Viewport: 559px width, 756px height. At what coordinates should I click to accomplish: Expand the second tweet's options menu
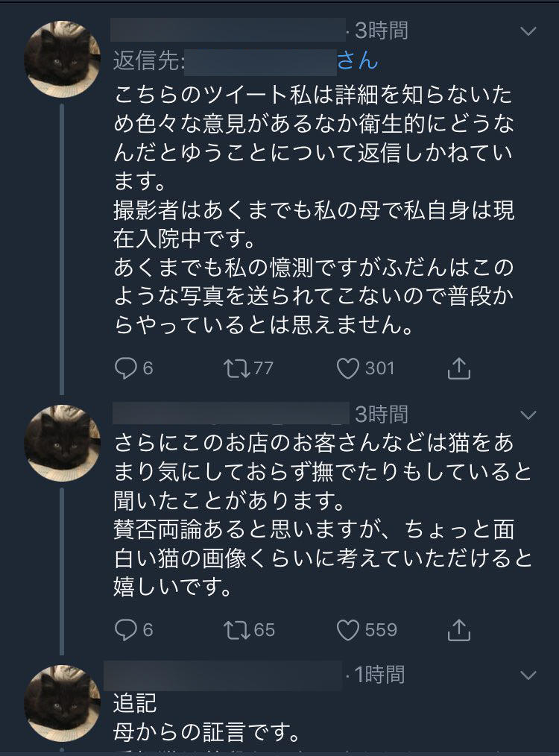click(x=528, y=414)
